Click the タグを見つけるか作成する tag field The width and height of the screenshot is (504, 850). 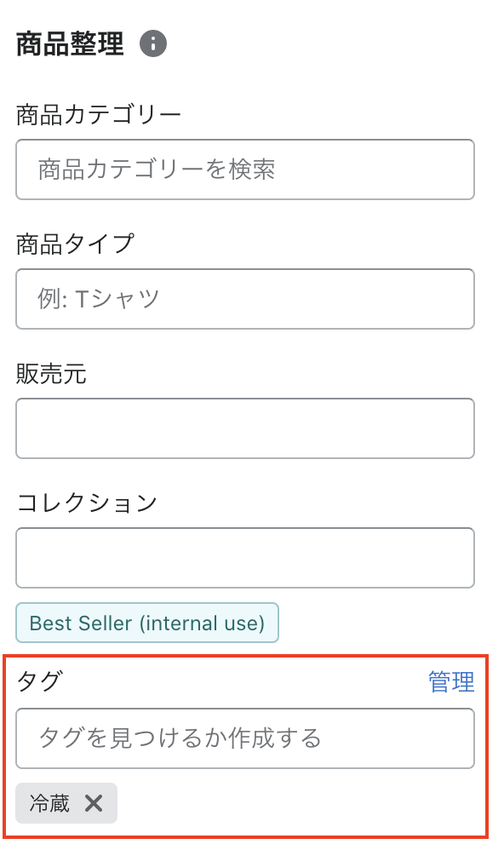[x=245, y=738]
